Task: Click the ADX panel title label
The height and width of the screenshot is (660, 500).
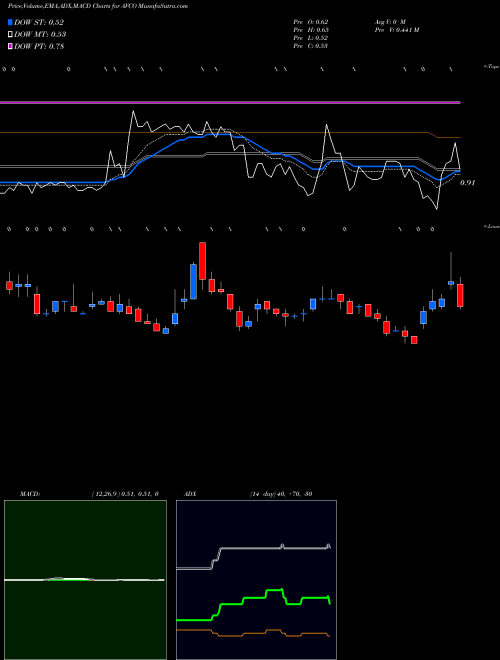Action: click(190, 494)
